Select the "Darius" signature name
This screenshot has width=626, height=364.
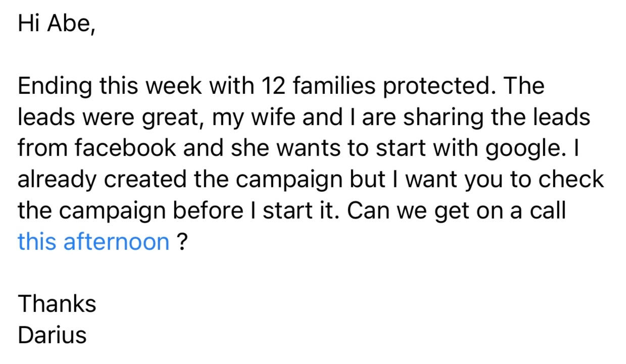[52, 335]
